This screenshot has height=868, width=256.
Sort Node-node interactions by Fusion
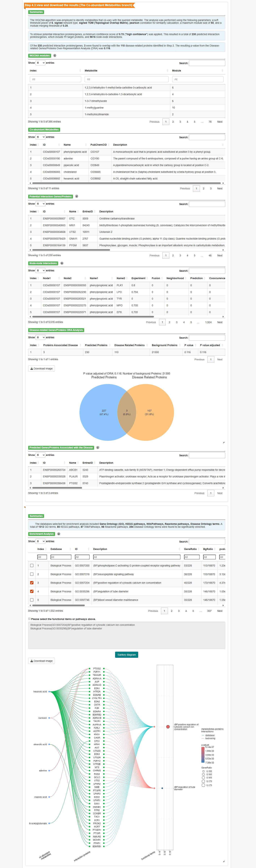157,278
